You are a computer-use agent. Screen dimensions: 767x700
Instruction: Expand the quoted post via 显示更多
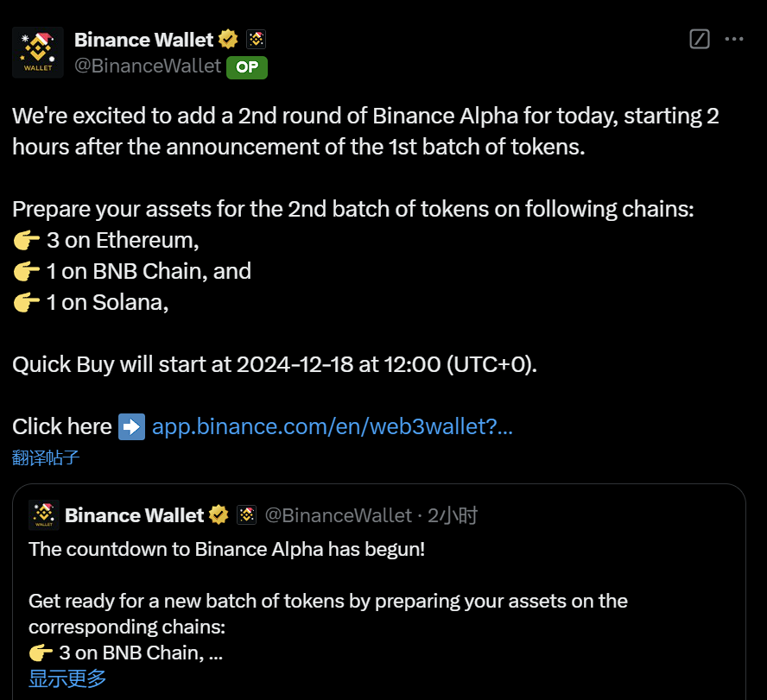[x=67, y=679]
